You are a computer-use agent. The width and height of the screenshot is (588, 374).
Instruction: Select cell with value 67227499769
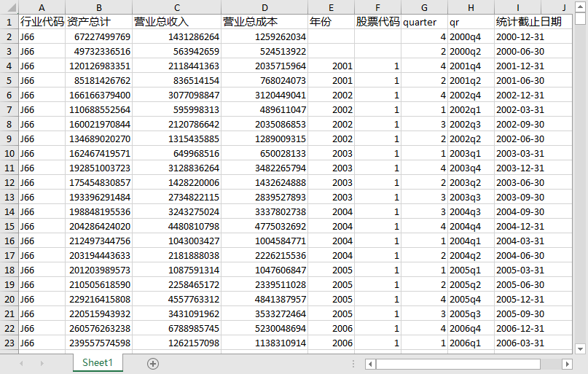(99, 36)
